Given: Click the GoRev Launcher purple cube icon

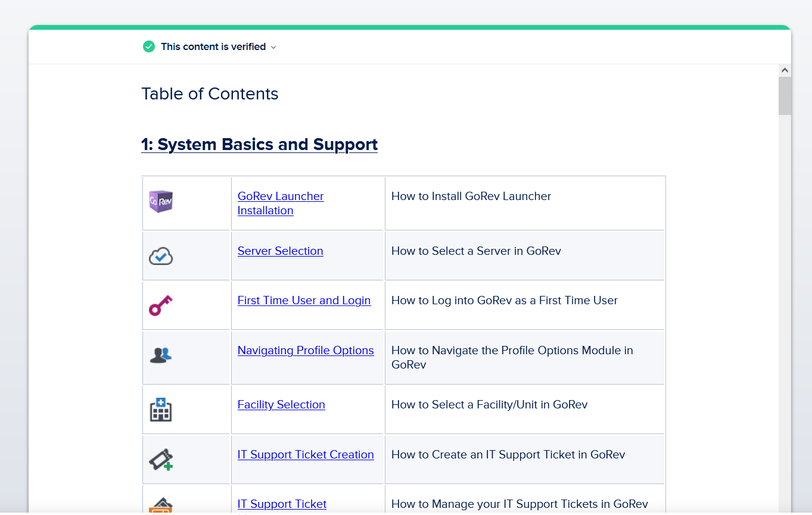Looking at the screenshot, I should click(160, 202).
